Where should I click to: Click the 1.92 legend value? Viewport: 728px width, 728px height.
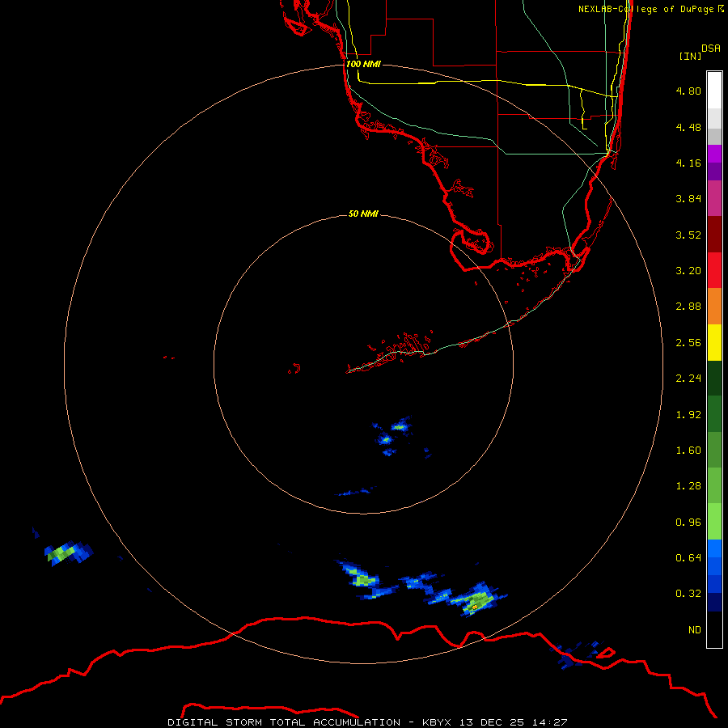(688, 415)
